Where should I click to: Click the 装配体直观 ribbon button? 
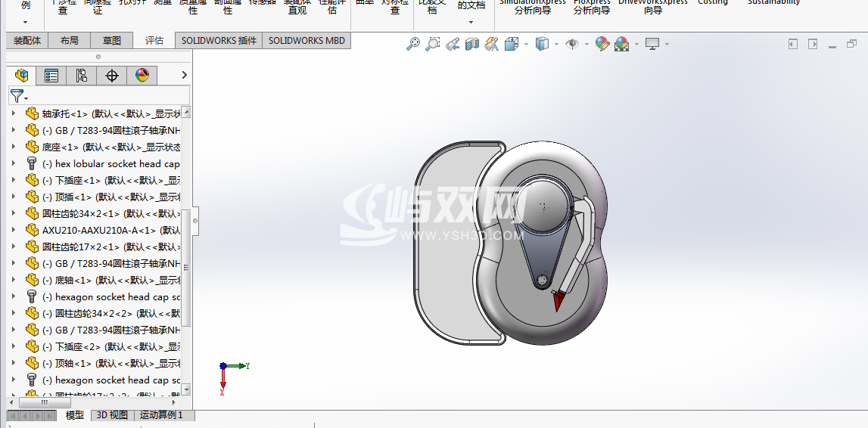point(297,7)
